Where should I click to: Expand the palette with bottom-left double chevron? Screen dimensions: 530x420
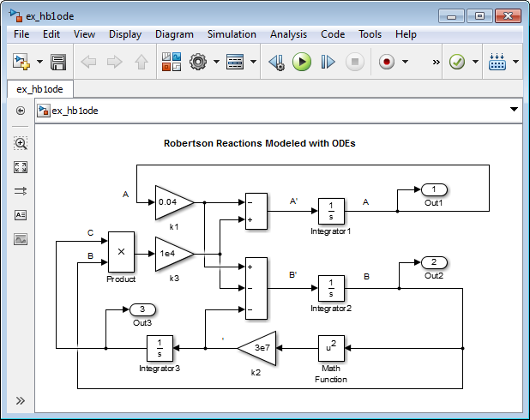point(21,401)
